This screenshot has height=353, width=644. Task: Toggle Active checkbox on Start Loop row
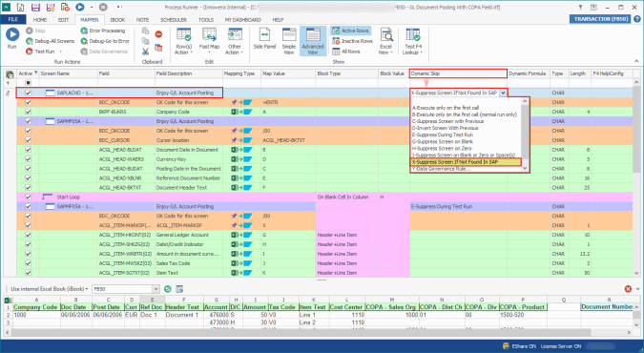[x=28, y=197]
